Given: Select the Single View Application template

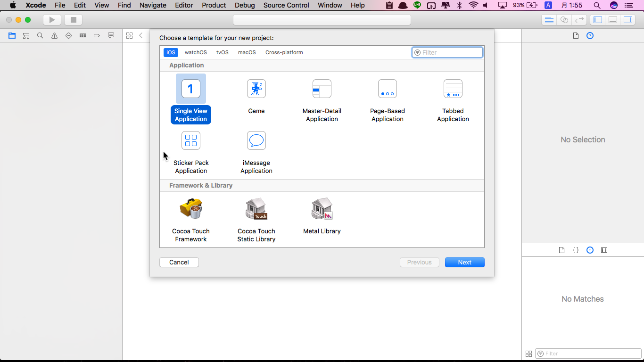Looking at the screenshot, I should 191,99.
